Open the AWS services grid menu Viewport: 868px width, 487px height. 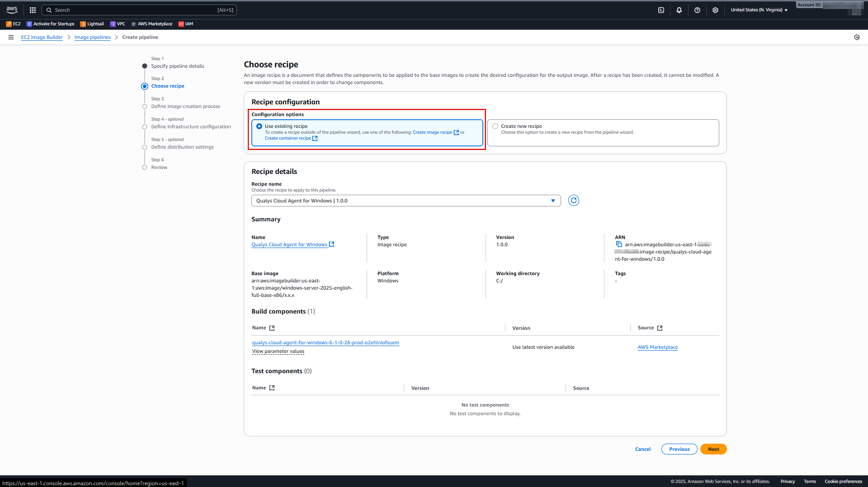33,10
